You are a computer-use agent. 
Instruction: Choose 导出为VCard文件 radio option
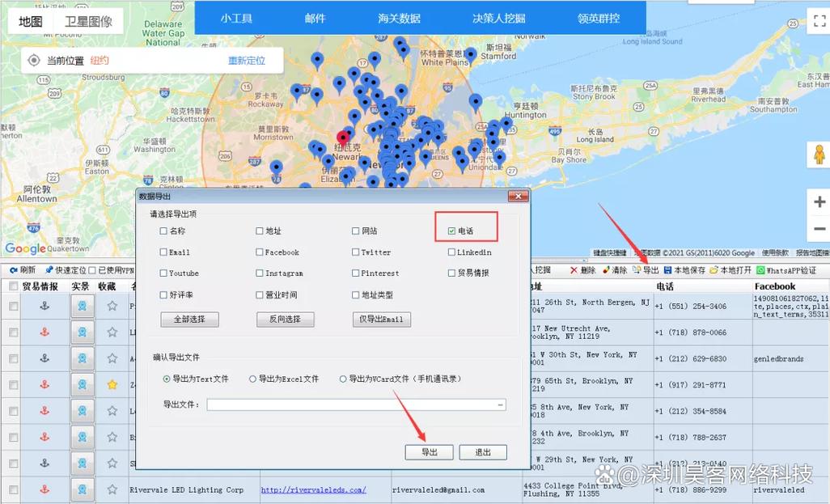343,379
